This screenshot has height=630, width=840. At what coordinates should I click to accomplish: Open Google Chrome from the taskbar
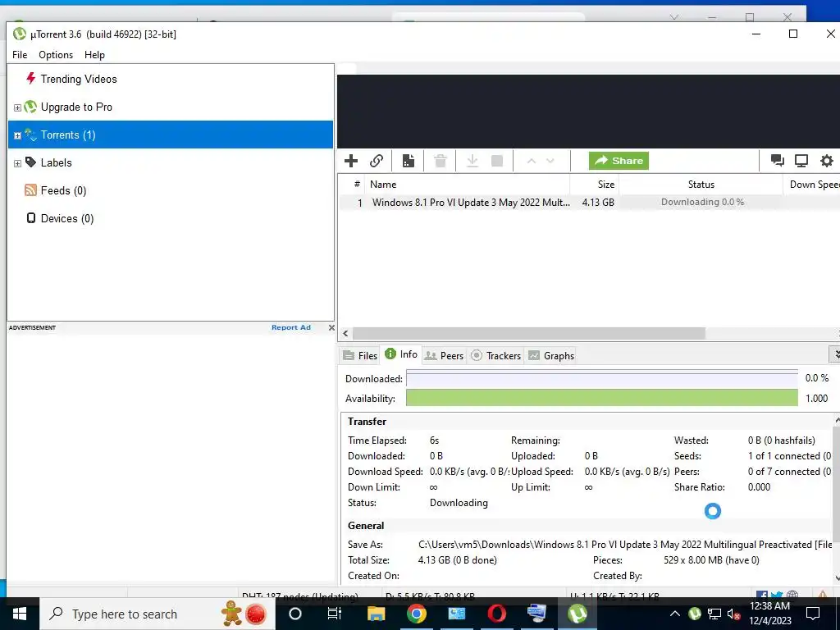416,614
